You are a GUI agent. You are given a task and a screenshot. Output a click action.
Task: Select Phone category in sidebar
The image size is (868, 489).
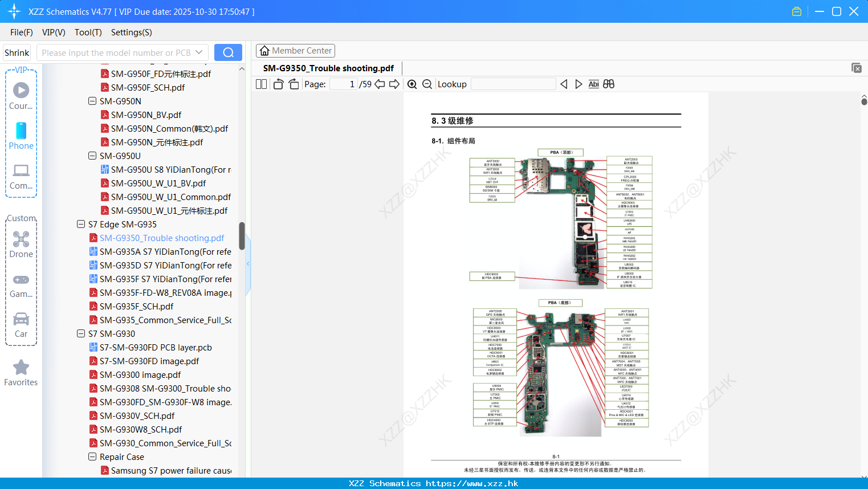(x=21, y=136)
